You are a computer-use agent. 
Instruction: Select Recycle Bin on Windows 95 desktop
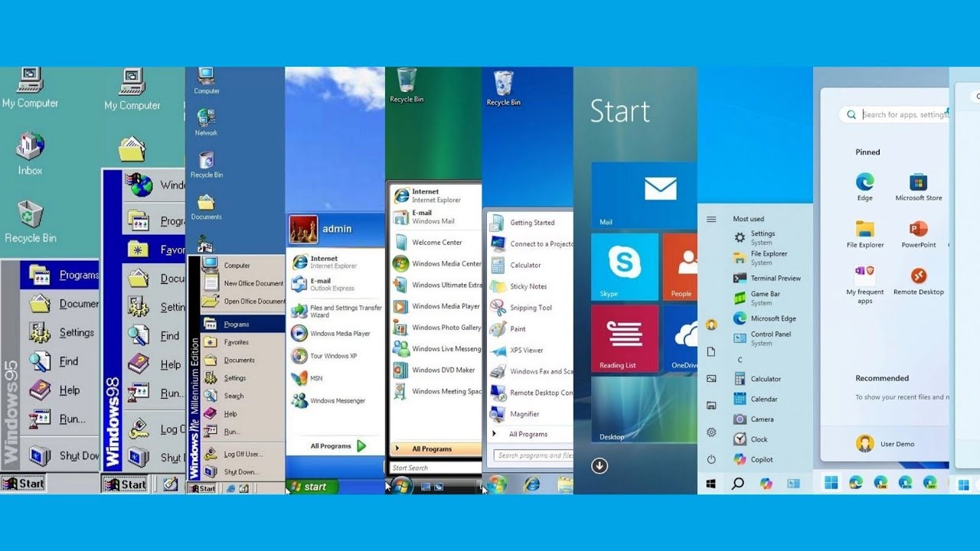tap(31, 221)
